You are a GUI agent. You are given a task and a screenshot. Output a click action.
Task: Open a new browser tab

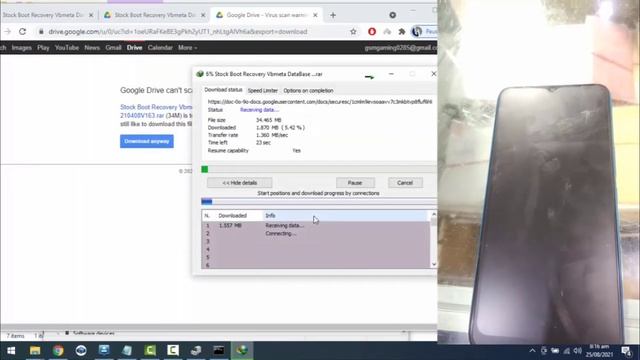333,15
